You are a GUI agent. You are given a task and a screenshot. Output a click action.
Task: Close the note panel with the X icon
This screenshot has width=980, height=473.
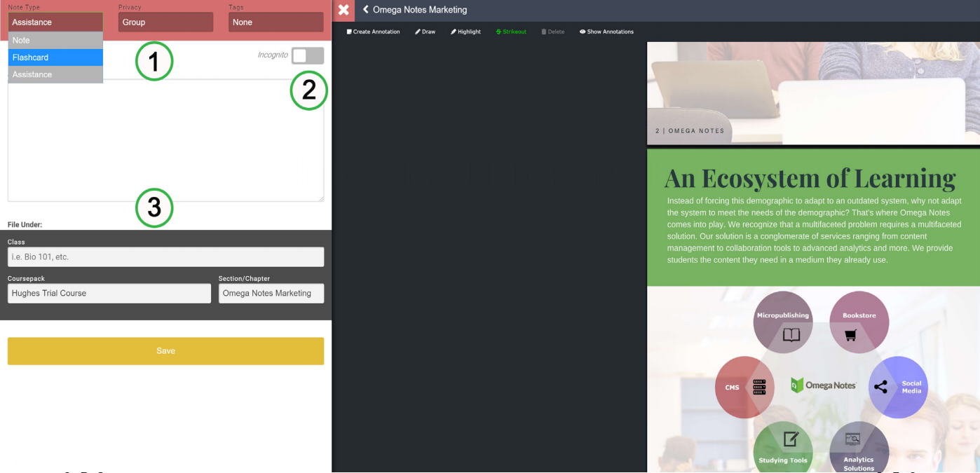[343, 10]
